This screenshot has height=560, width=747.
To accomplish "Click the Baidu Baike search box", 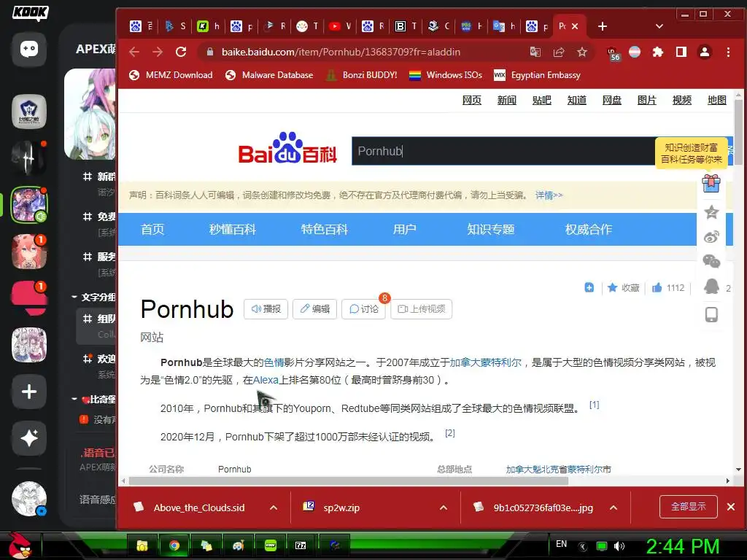I will point(504,151).
